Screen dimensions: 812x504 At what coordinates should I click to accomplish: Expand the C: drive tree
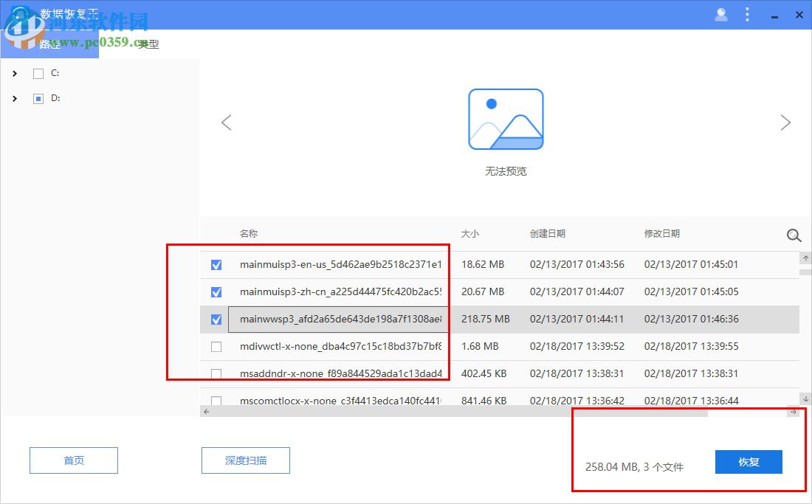click(15, 73)
